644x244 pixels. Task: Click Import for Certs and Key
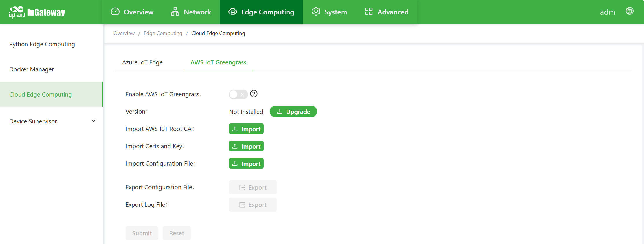click(246, 146)
